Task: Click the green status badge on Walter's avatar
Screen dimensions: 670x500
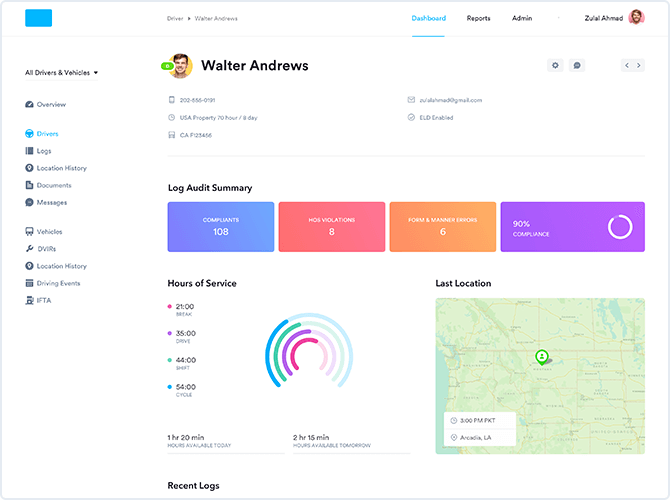Action: pos(166,66)
